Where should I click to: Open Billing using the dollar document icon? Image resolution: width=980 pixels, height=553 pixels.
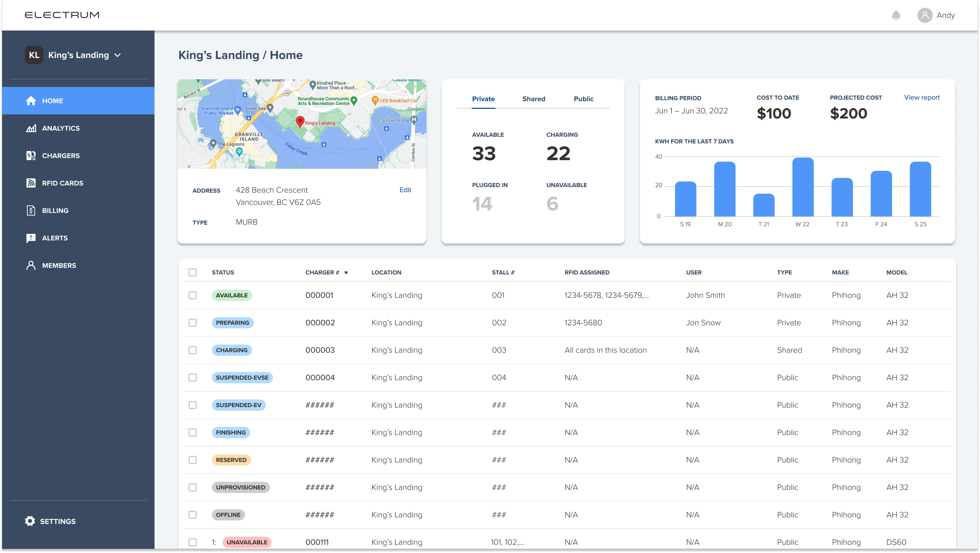tap(31, 210)
